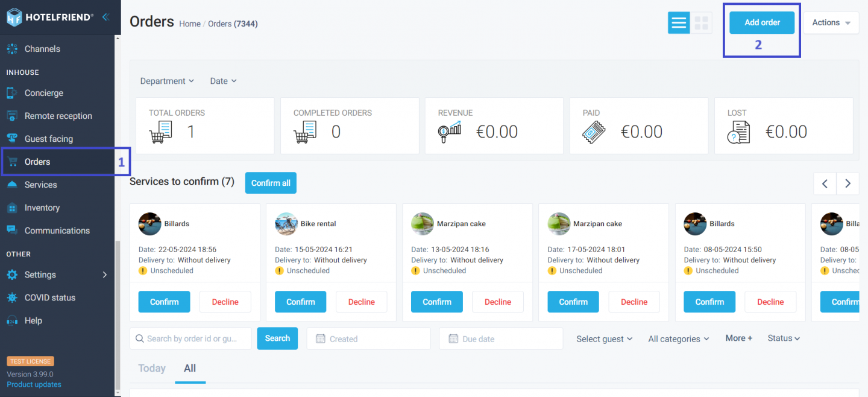Click the Orders cart icon in the sidebar
Image resolution: width=868 pixels, height=397 pixels.
(12, 162)
